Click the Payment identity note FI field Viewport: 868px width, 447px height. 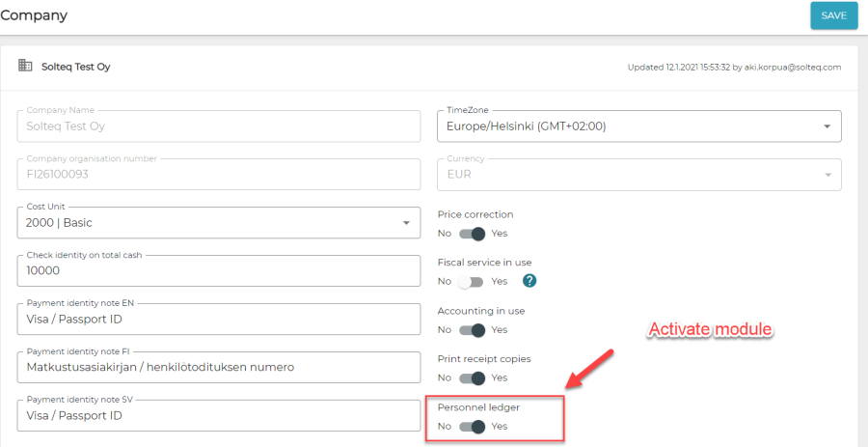pyautogui.click(x=219, y=367)
